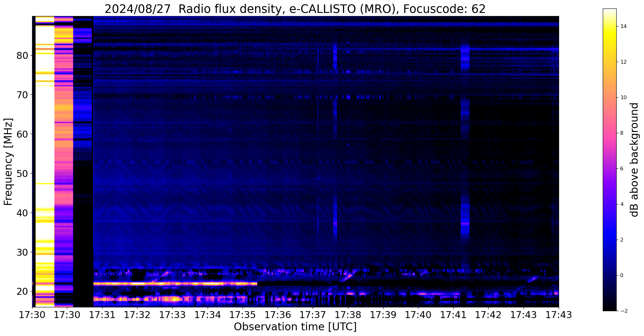Click the plot title "Radio flux density, e-CALLISTO (MRO)"

point(286,9)
